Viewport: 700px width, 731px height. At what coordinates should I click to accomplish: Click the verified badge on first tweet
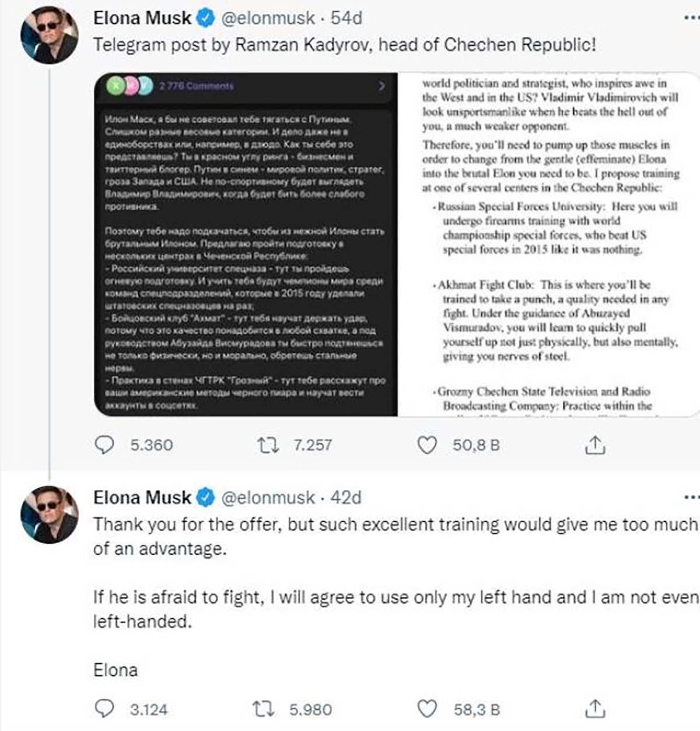(x=205, y=19)
